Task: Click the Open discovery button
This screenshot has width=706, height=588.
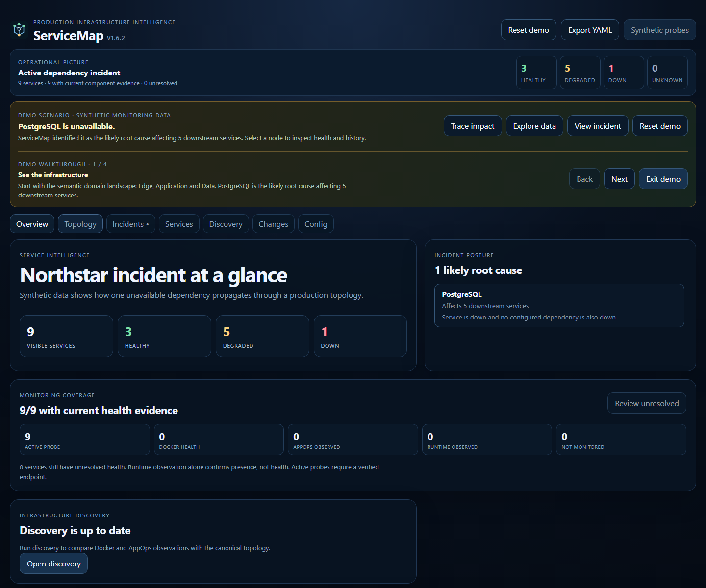Action: coord(53,563)
